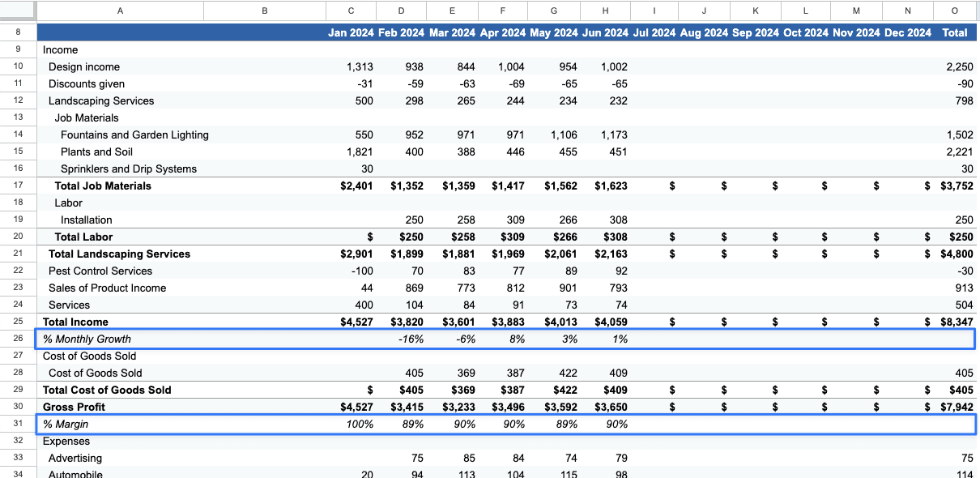Click the Dec 2024 column heading cell
This screenshot has height=478, width=980.
click(907, 32)
